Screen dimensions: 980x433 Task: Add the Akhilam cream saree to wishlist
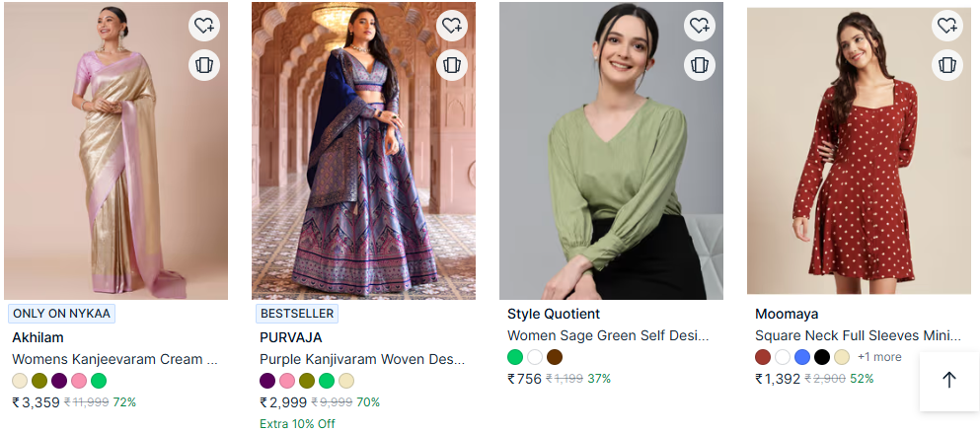[204, 26]
